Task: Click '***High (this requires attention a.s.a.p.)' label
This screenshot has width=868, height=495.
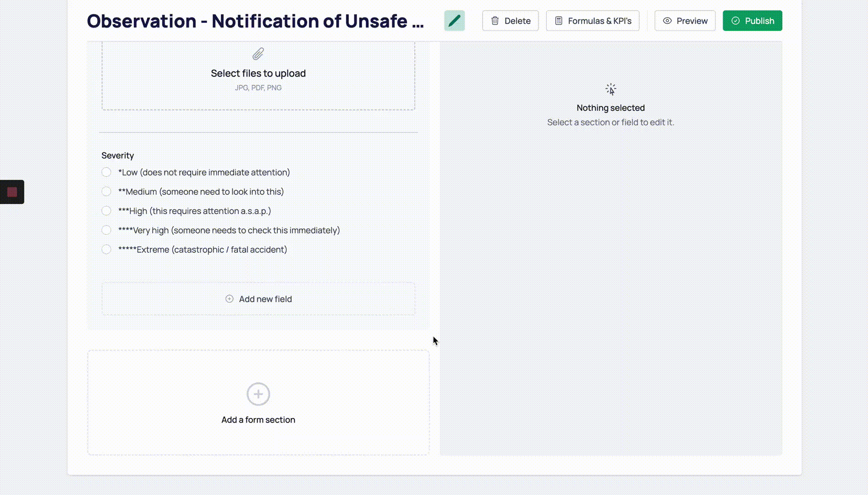Action: 194,211
